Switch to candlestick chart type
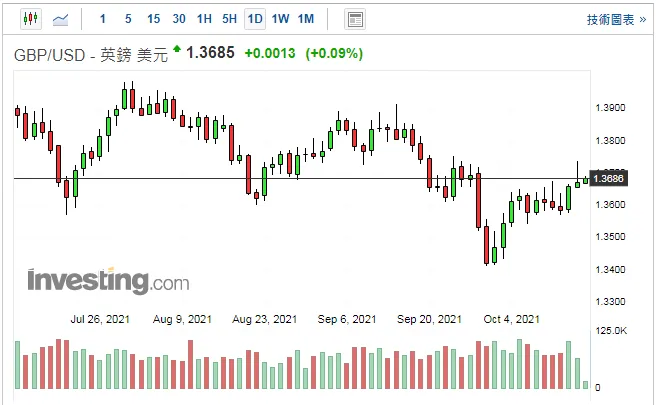The height and width of the screenshot is (405, 656). coord(31,19)
